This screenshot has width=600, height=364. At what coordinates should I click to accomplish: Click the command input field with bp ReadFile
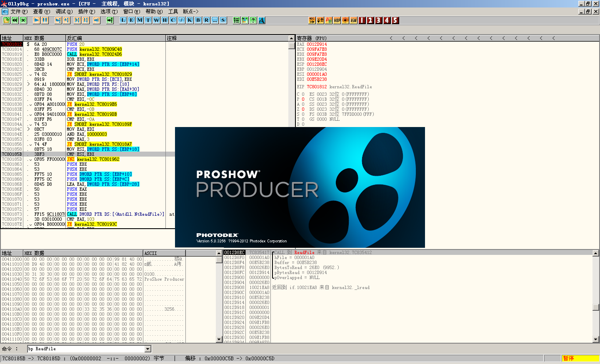[x=86, y=349]
